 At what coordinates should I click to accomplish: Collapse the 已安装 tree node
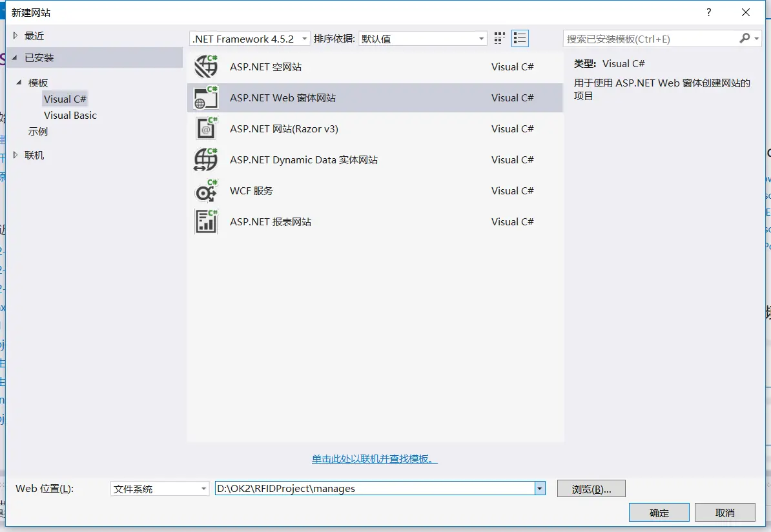coord(15,57)
